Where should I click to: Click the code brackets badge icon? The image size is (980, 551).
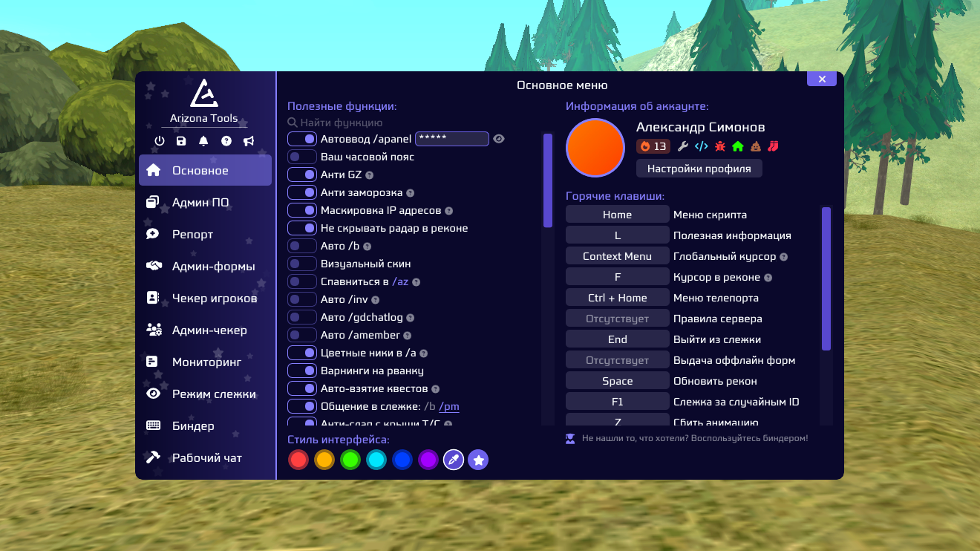[x=702, y=146]
